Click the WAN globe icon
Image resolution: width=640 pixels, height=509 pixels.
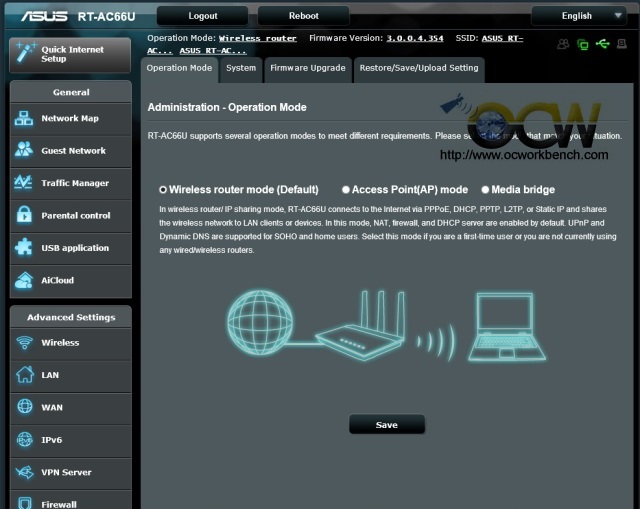coord(25,407)
